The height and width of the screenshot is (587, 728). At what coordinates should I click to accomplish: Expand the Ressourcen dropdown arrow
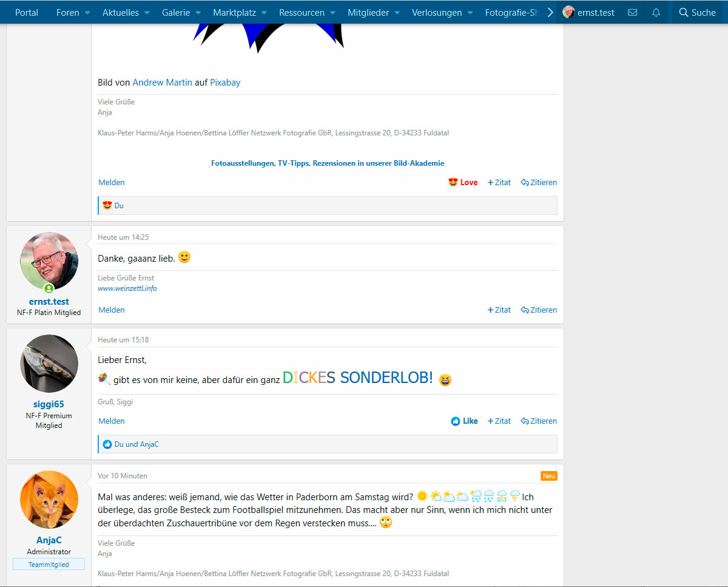332,13
